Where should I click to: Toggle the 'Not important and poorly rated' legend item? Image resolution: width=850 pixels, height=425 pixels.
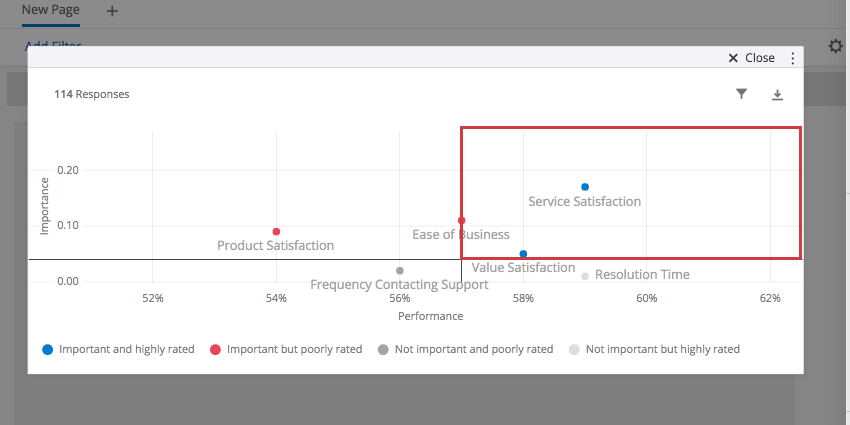click(466, 350)
